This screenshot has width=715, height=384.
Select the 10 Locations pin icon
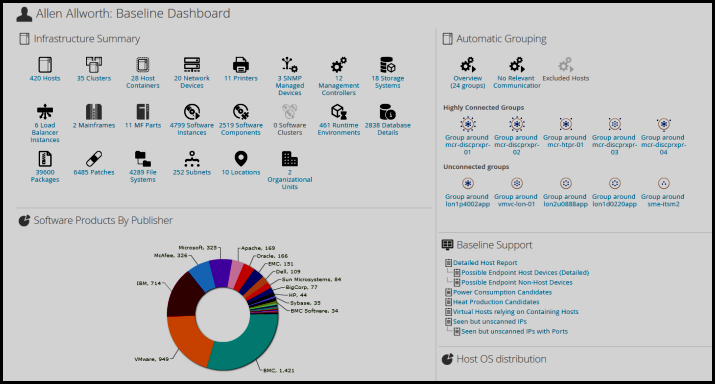coord(241,159)
